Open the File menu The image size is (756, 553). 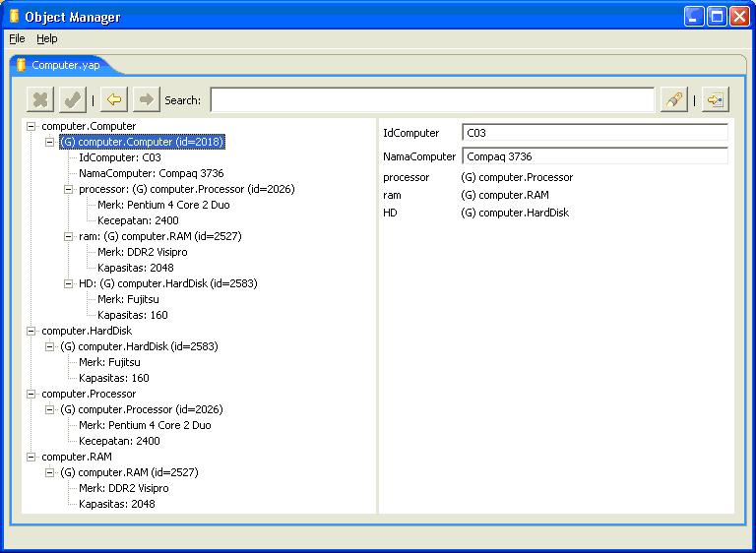17,38
